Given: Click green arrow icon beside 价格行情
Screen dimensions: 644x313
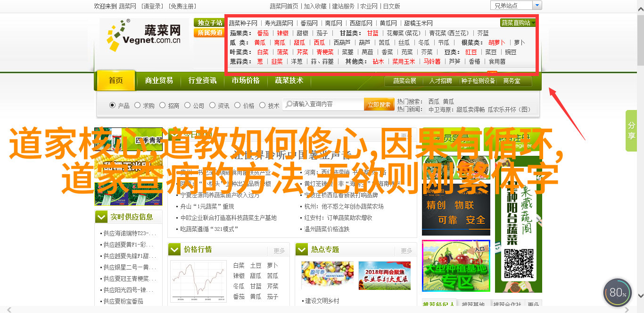Looking at the screenshot, I should pyautogui.click(x=174, y=249).
